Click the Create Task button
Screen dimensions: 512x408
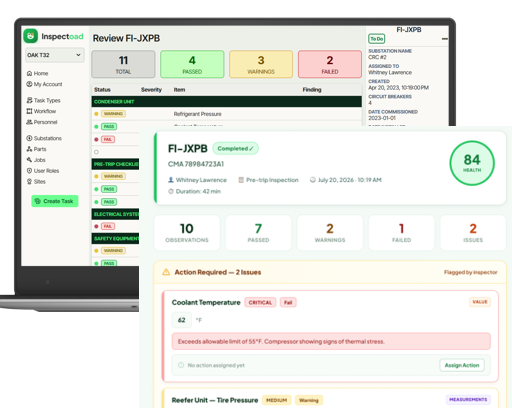pos(55,201)
